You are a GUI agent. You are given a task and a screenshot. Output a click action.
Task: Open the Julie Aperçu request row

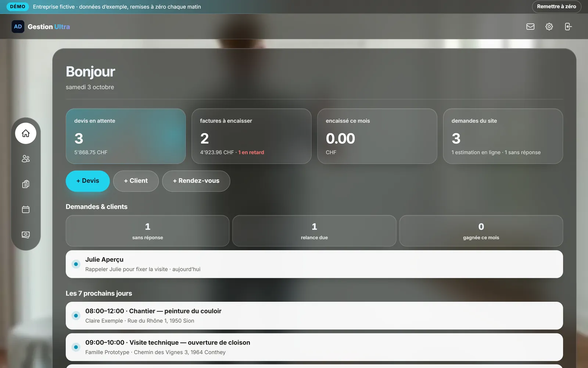tap(314, 264)
